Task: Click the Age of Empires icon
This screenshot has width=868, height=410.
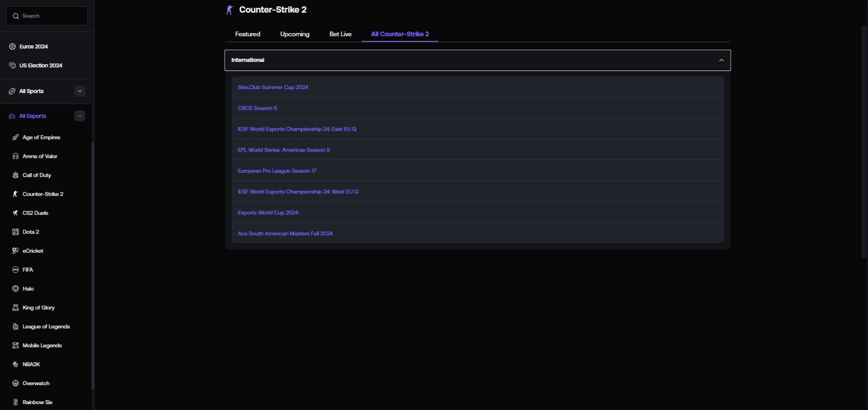Action: [x=15, y=137]
